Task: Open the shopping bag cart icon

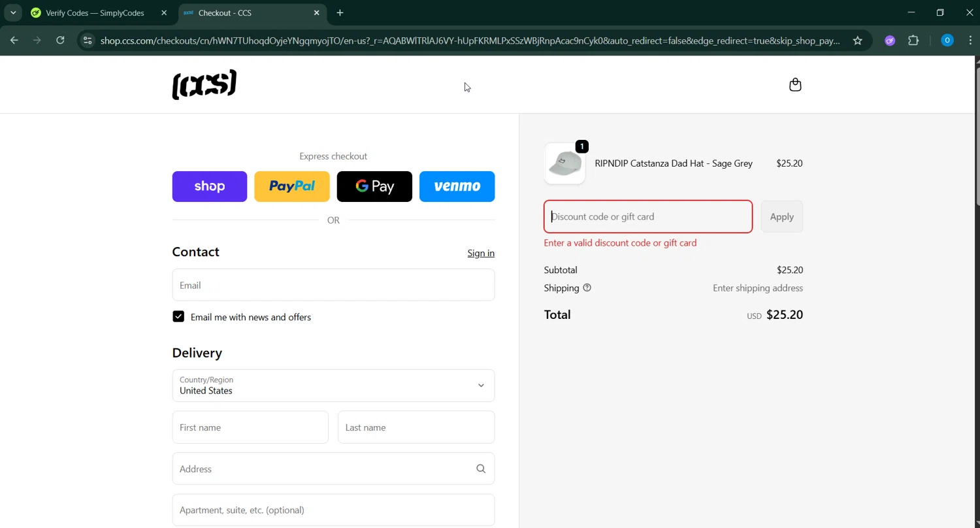Action: pos(795,85)
